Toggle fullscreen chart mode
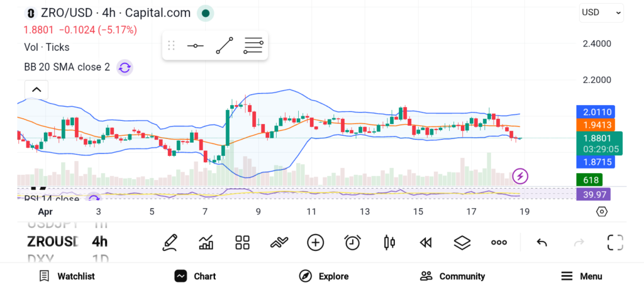Screen dimensions: 644x290 click(614, 242)
